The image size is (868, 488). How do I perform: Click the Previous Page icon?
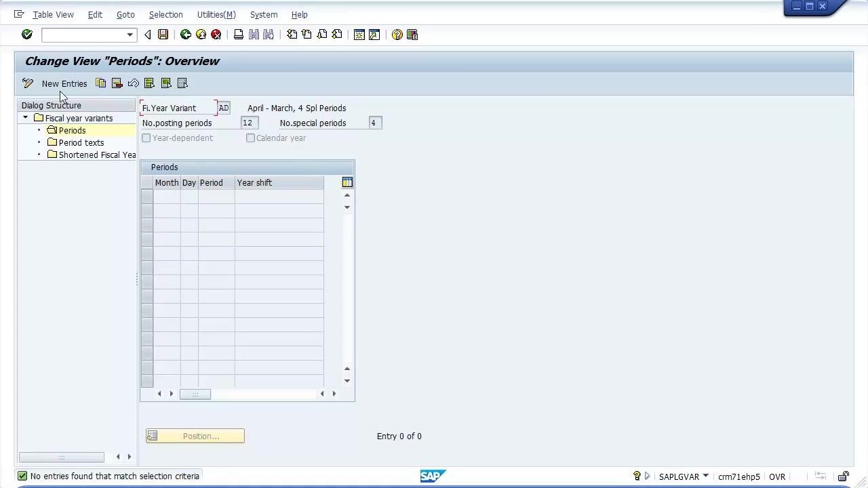(307, 35)
